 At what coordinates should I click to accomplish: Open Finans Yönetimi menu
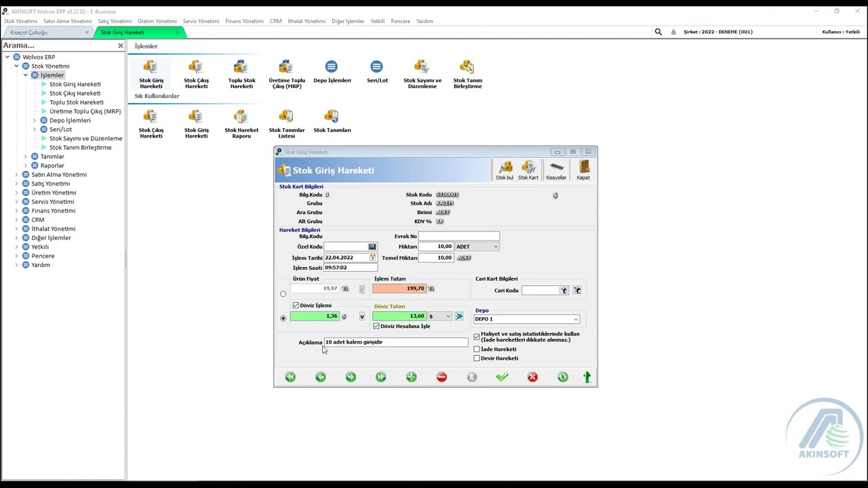coord(244,21)
